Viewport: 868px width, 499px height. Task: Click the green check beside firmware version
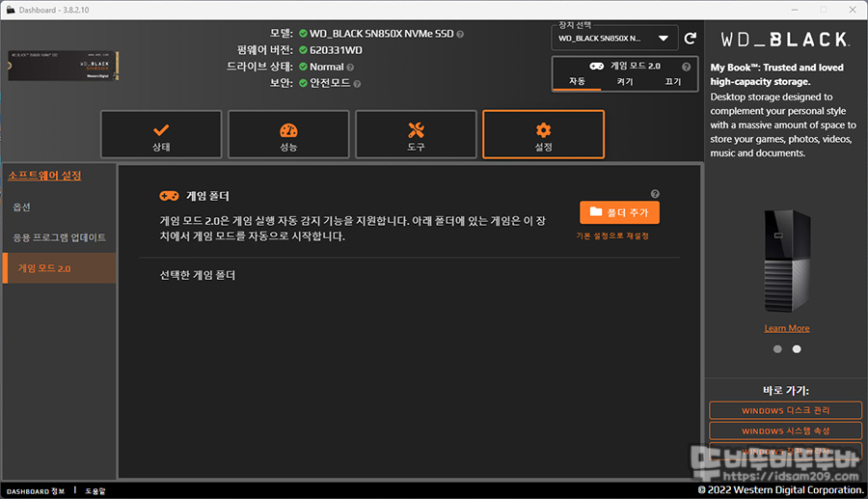click(303, 50)
